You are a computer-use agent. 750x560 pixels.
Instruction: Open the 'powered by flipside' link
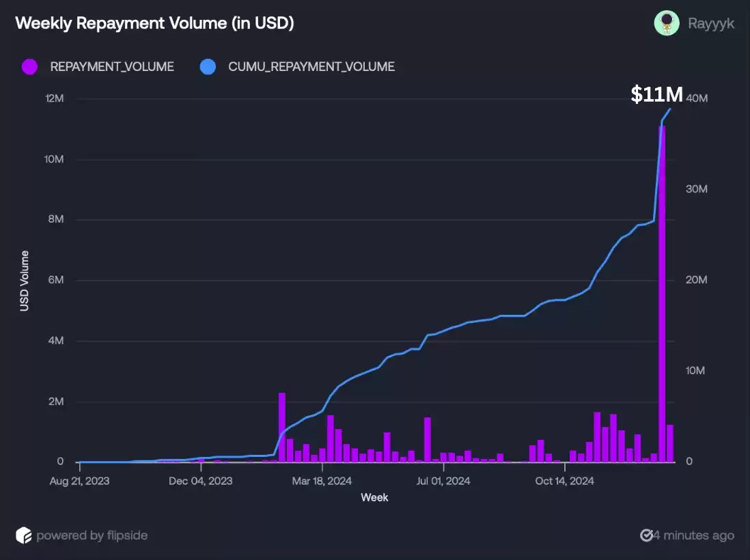pos(92,535)
